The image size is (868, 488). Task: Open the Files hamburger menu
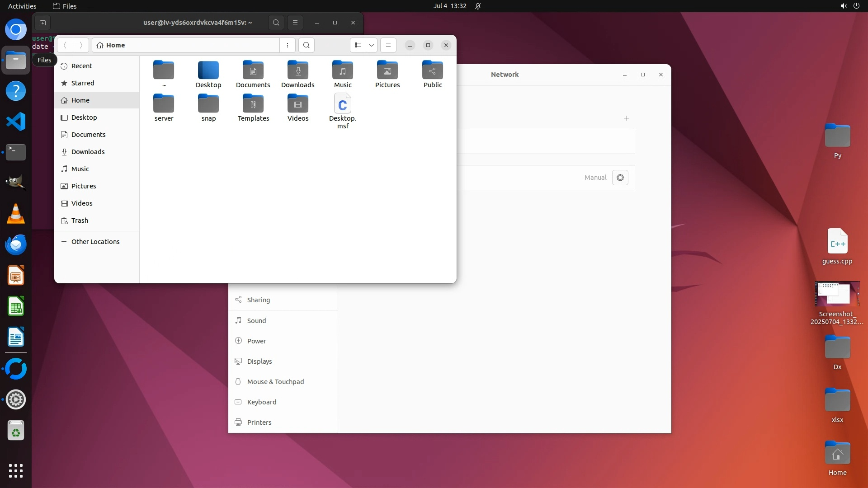(388, 45)
